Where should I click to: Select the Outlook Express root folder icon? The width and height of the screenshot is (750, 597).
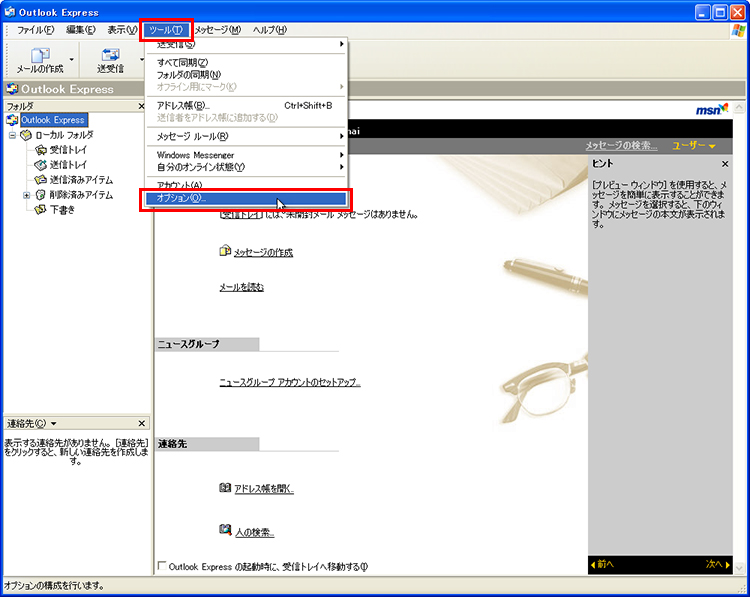coord(12,120)
